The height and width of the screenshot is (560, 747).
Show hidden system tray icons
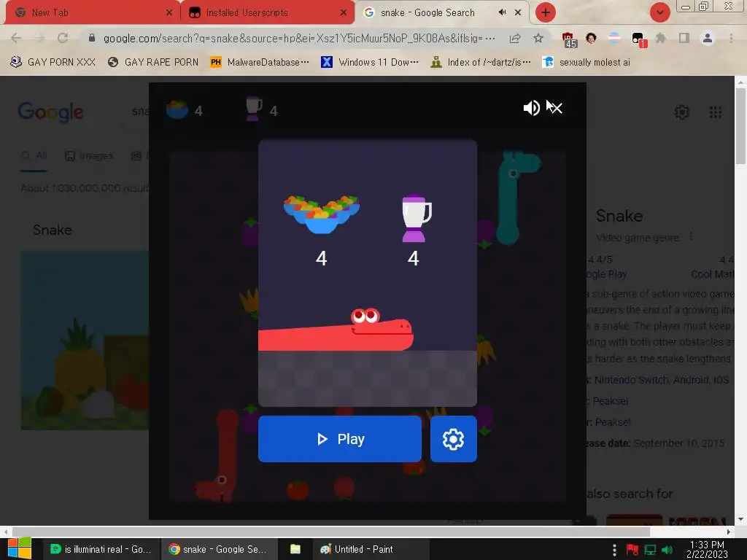(x=614, y=550)
